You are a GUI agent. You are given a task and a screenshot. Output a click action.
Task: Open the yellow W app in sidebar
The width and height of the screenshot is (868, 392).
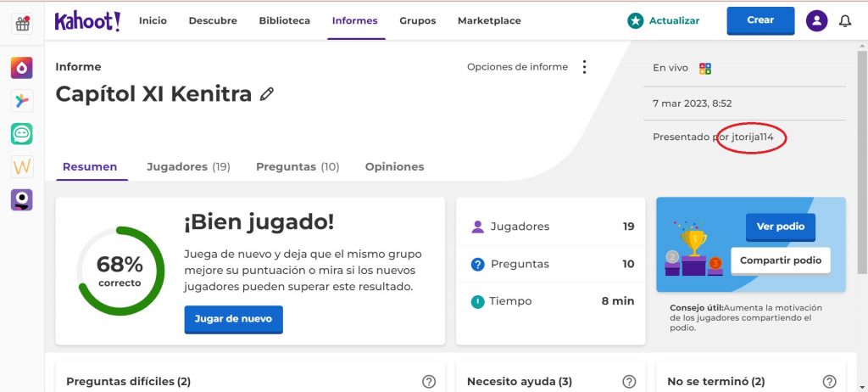coord(22,166)
